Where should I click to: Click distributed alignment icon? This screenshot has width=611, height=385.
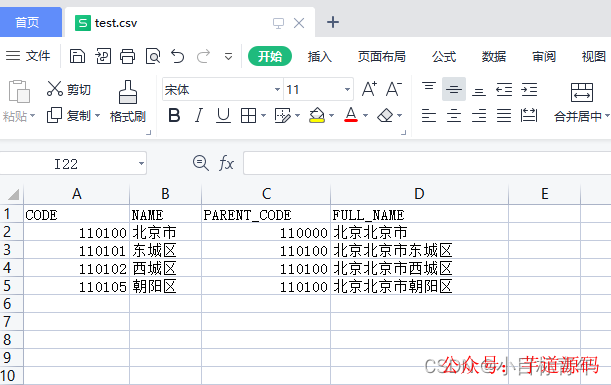coord(529,115)
